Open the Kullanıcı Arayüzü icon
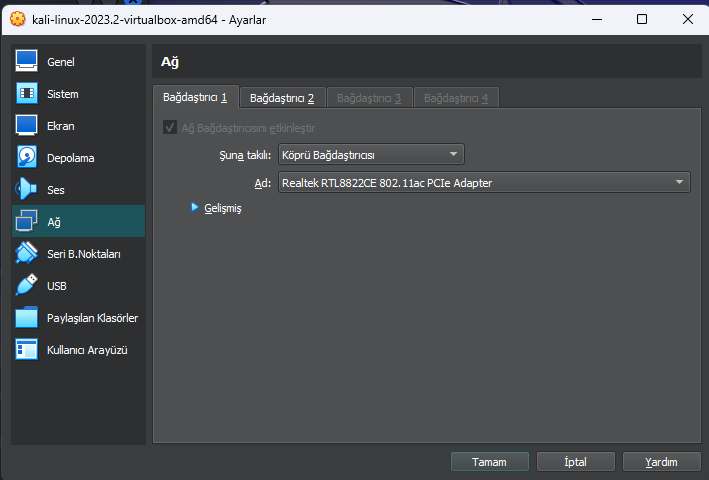The height and width of the screenshot is (480, 709). pyautogui.click(x=26, y=349)
